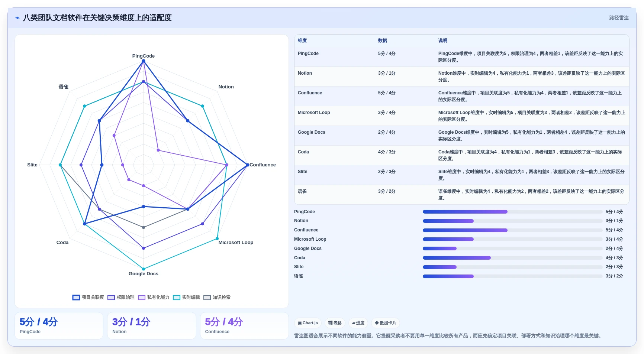Click the 数据卡片 tag chip
644x354 pixels.
[386, 323]
